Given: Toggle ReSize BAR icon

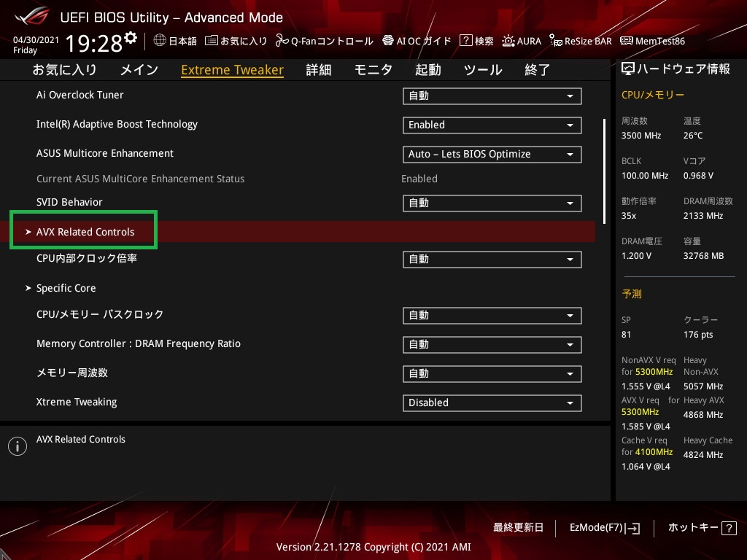Looking at the screenshot, I should 555,41.
